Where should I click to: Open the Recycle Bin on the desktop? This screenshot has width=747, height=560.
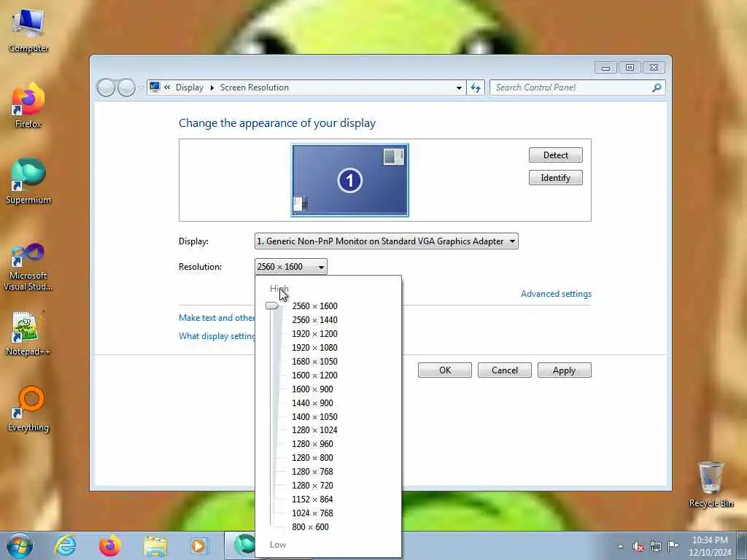pos(711,484)
